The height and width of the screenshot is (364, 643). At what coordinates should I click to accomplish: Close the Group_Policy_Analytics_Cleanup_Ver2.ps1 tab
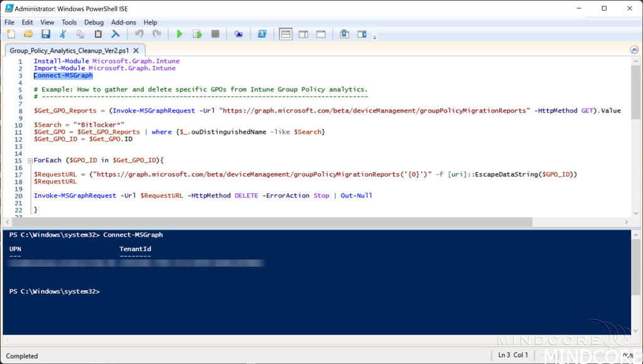(x=137, y=50)
